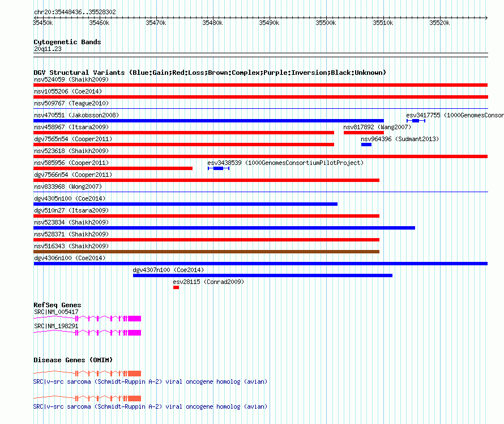This screenshot has width=504, height=424.
Task: Click the 35500k ruler tick label
Action: (x=326, y=23)
